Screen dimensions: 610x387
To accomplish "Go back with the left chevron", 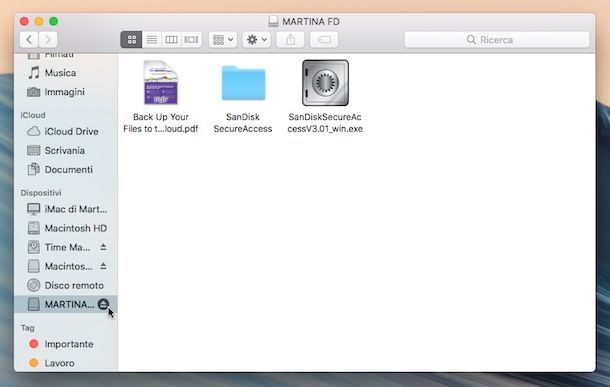I will 29,40.
